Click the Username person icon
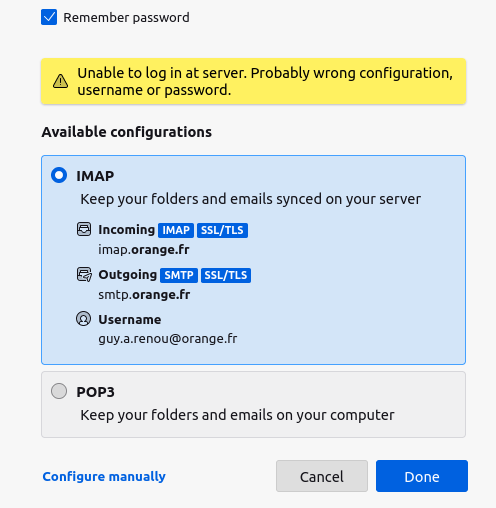Screen dimensions: 496x508 (x=83, y=319)
